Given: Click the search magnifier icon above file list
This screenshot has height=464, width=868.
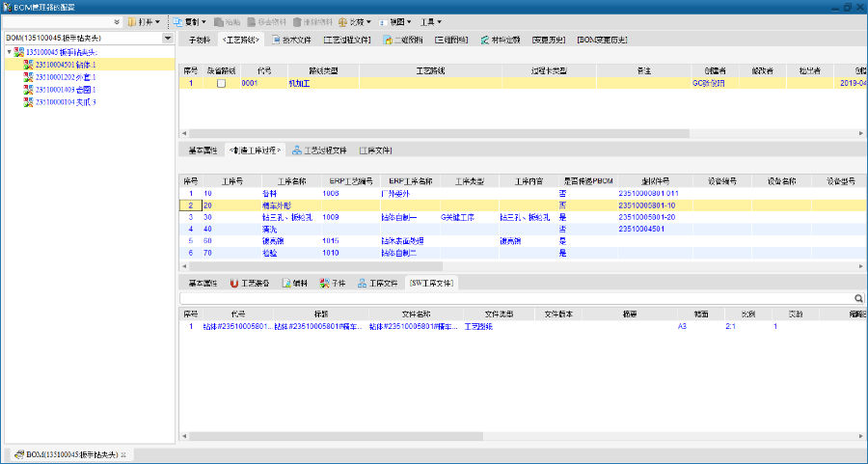Looking at the screenshot, I should pyautogui.click(x=859, y=299).
